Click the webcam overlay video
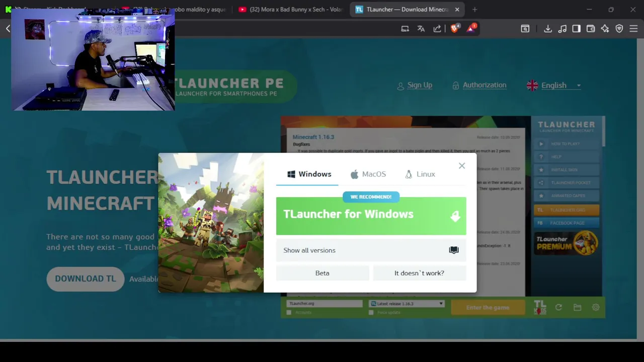 [x=93, y=59]
